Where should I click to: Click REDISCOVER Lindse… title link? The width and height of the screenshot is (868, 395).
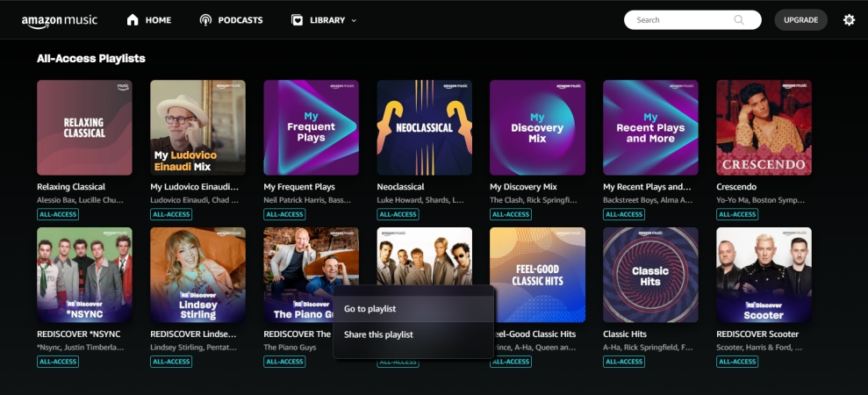[193, 334]
